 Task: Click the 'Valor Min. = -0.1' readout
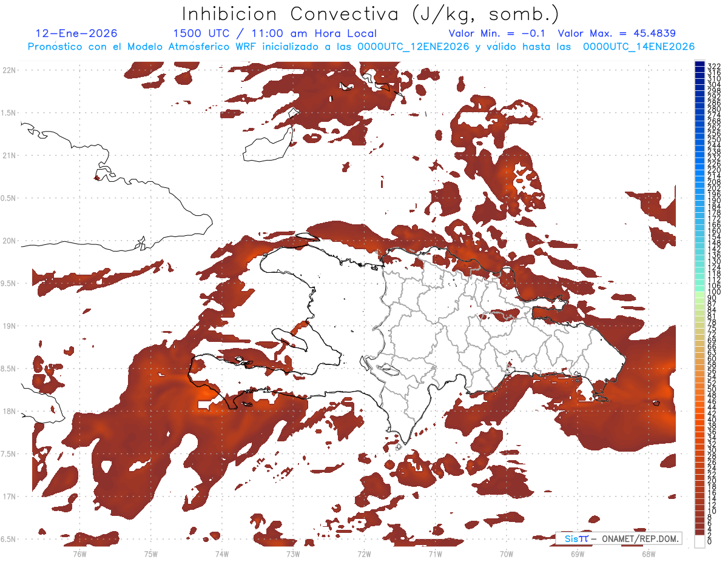point(497,33)
